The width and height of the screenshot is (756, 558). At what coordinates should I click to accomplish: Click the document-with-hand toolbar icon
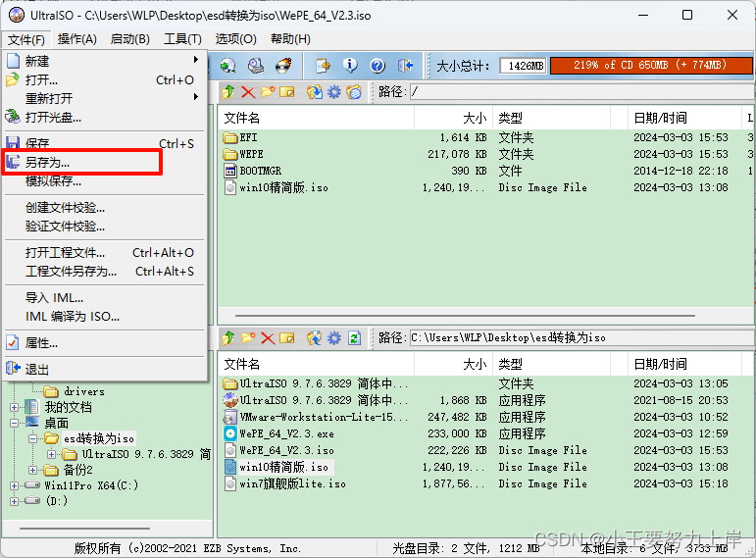pos(323,65)
